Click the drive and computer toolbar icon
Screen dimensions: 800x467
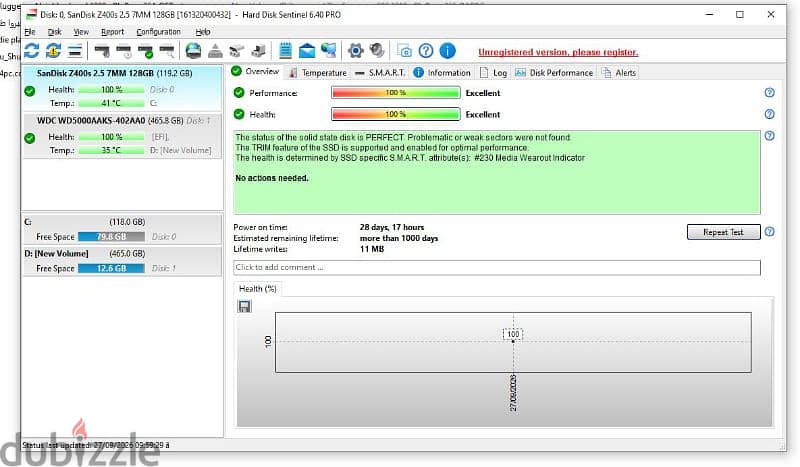[259, 51]
